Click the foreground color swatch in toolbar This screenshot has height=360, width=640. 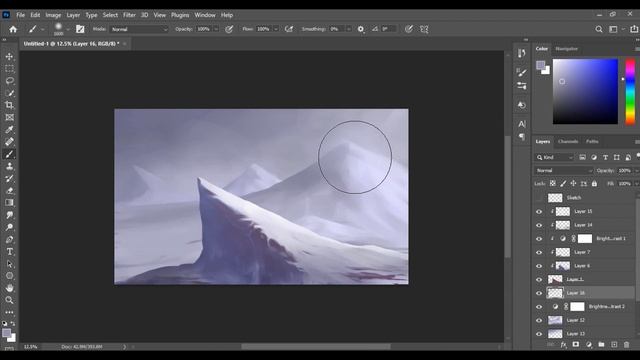(7, 333)
